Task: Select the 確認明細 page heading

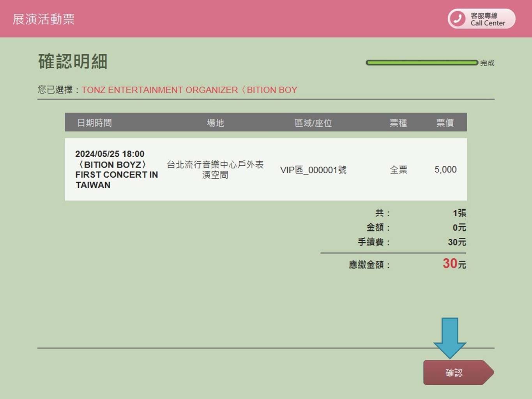Action: pyautogui.click(x=73, y=62)
